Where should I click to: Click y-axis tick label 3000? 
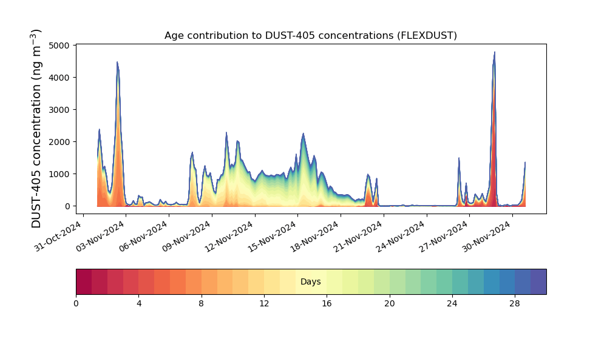click(59, 110)
